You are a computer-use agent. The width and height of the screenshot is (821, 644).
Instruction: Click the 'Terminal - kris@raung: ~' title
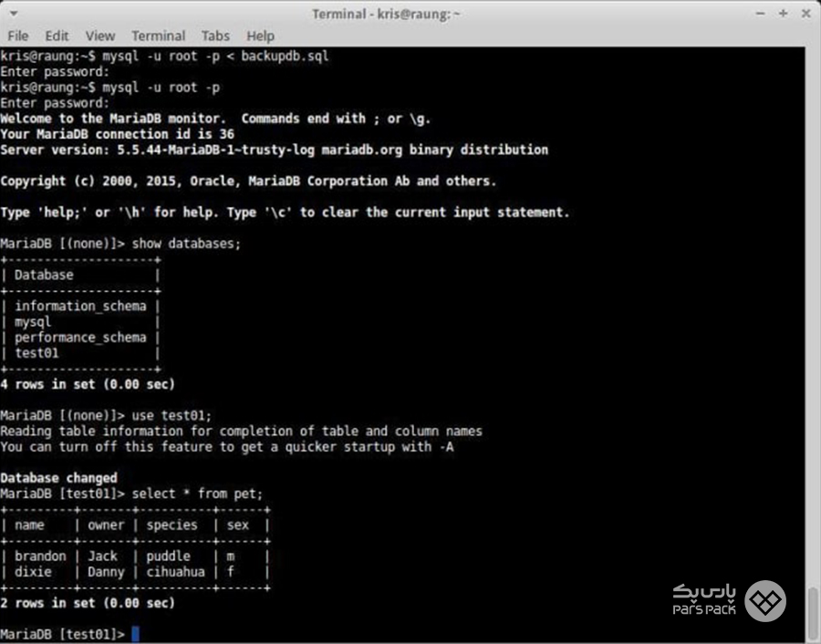[x=386, y=14]
